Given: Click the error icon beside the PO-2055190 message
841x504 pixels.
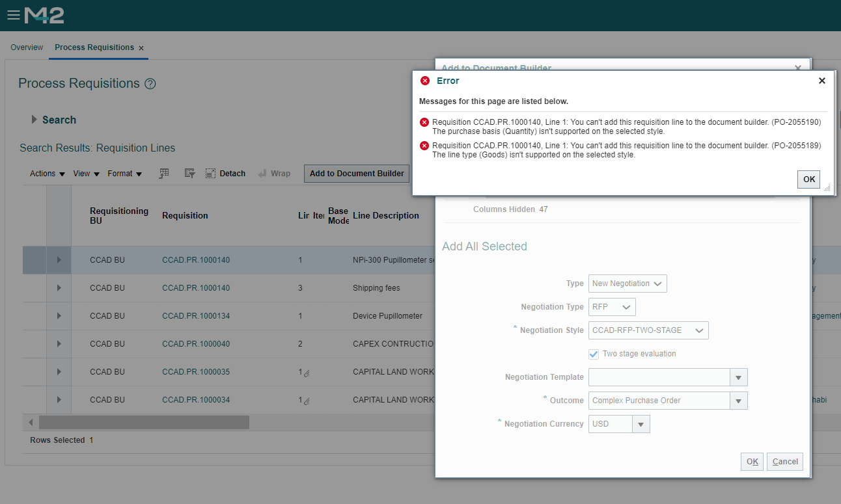Looking at the screenshot, I should point(424,122).
